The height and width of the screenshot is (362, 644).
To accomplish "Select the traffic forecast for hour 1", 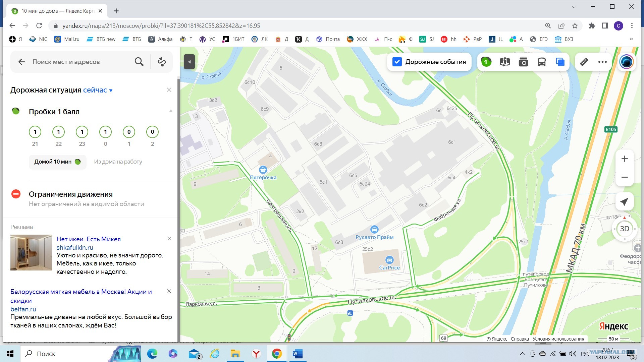I will coord(129,132).
